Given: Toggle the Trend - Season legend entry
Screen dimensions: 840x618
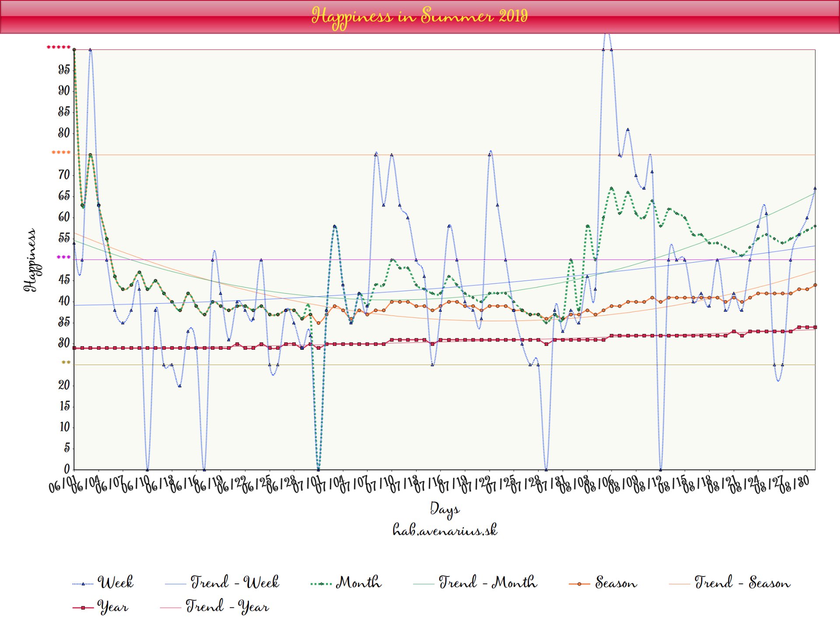Looking at the screenshot, I should [x=742, y=583].
